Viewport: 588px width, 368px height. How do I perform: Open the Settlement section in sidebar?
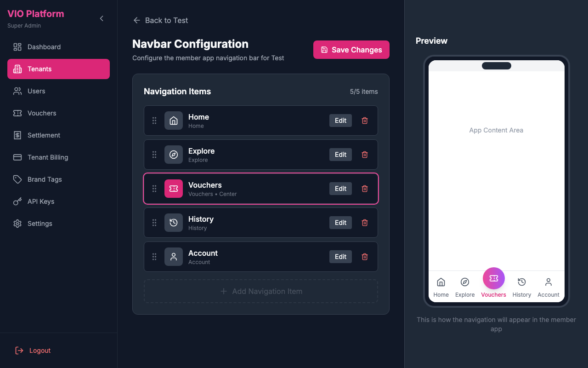tap(44, 135)
